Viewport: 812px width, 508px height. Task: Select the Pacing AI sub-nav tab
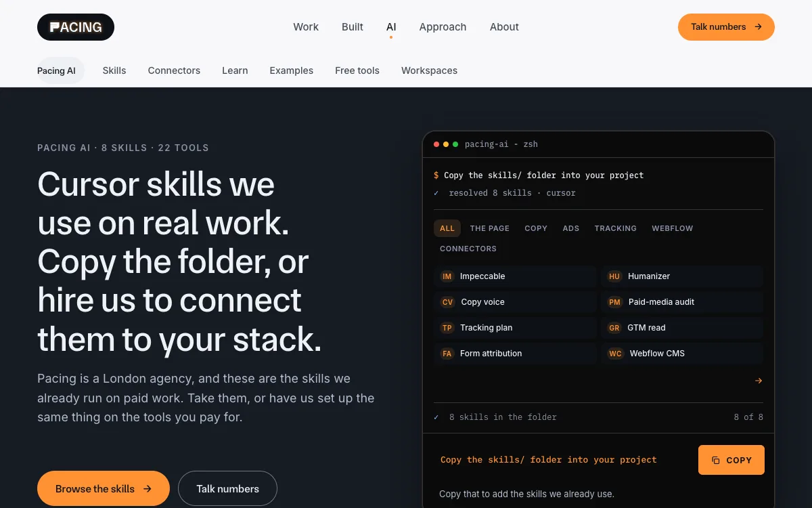point(61,70)
